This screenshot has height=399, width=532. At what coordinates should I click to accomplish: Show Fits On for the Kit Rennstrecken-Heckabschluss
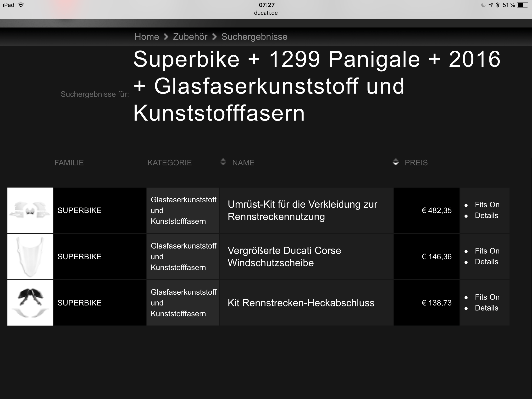[x=487, y=297]
